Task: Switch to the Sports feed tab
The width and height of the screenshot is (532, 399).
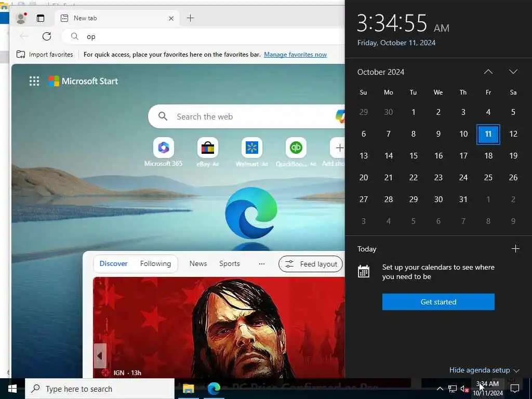Action: [229, 263]
